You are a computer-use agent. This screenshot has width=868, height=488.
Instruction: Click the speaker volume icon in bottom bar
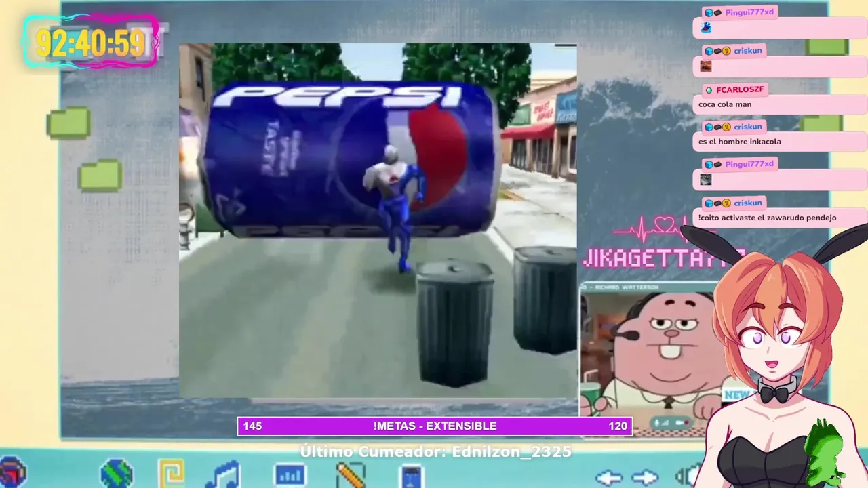(688, 476)
